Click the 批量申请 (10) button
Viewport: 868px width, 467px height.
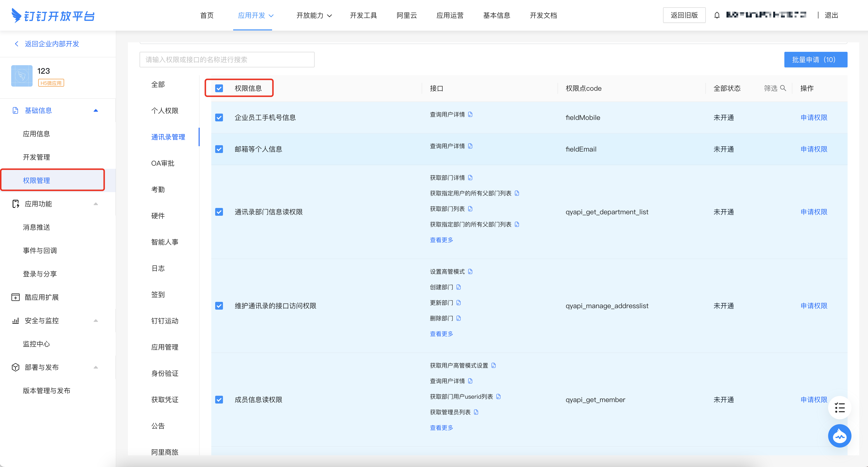tap(815, 60)
